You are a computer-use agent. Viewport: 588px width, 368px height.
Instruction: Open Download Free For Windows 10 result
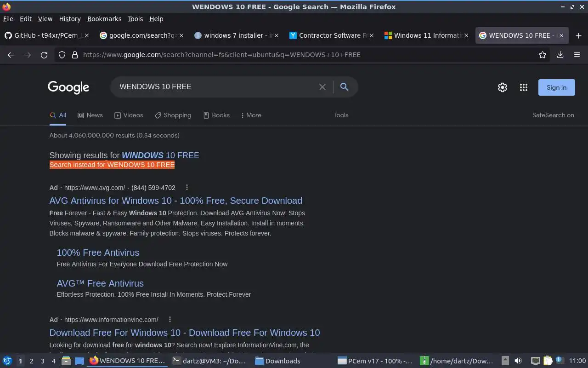click(x=185, y=333)
